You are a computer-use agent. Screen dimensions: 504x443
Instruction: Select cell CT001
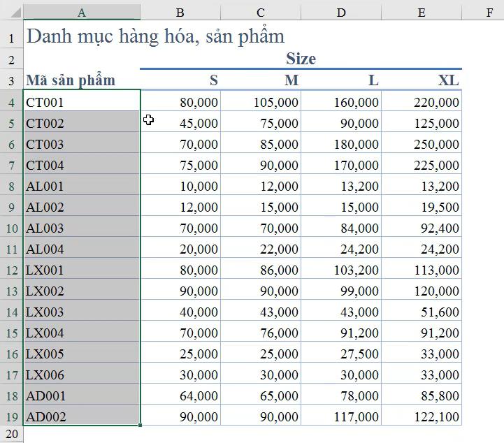click(x=82, y=102)
